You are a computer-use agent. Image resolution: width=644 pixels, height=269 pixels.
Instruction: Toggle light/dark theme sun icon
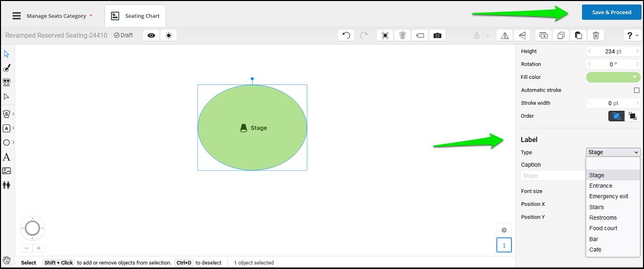coord(169,35)
